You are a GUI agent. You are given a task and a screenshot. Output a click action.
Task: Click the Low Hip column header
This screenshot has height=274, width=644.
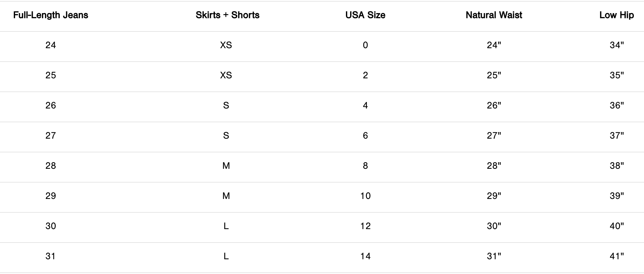coord(616,15)
